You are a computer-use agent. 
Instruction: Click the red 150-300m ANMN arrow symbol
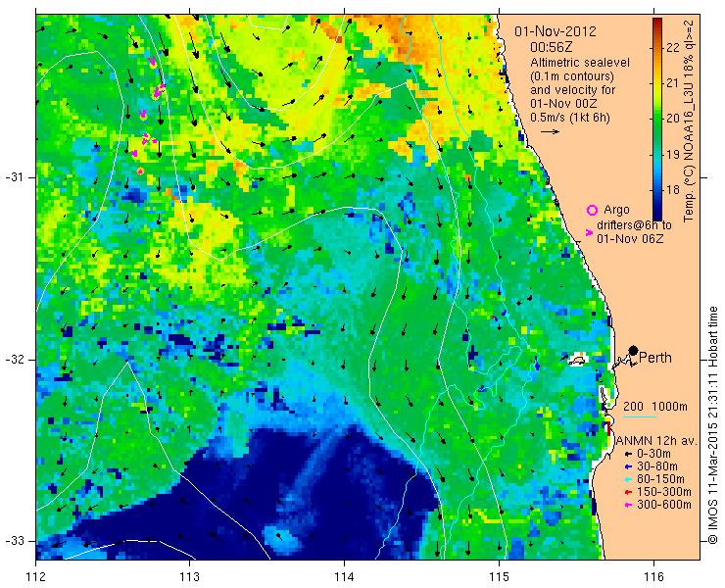628,492
